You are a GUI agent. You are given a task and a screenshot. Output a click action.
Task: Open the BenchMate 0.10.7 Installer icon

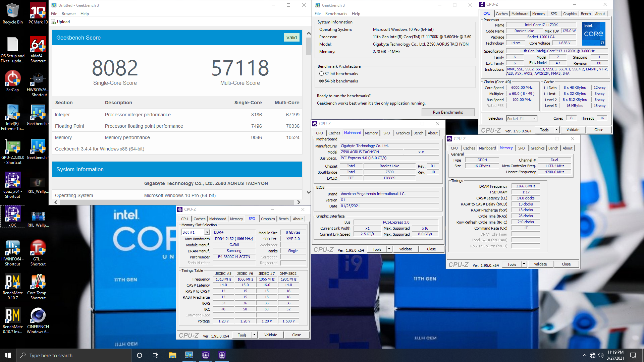coord(13,321)
